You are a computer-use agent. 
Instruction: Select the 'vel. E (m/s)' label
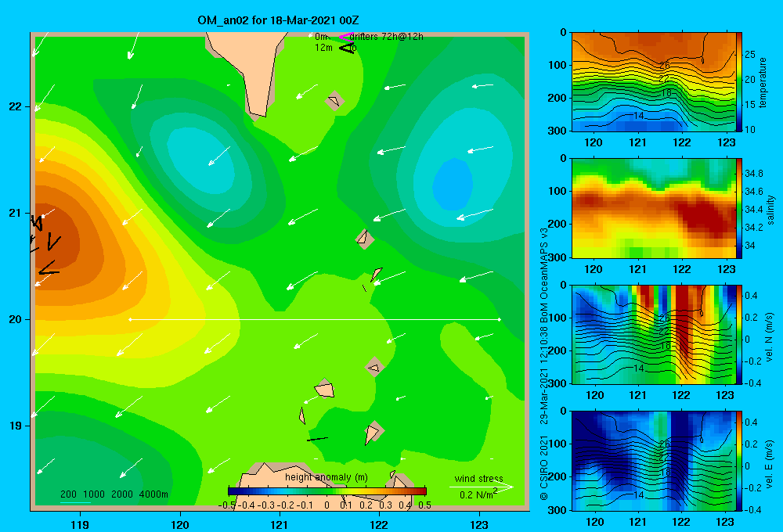(x=770, y=464)
